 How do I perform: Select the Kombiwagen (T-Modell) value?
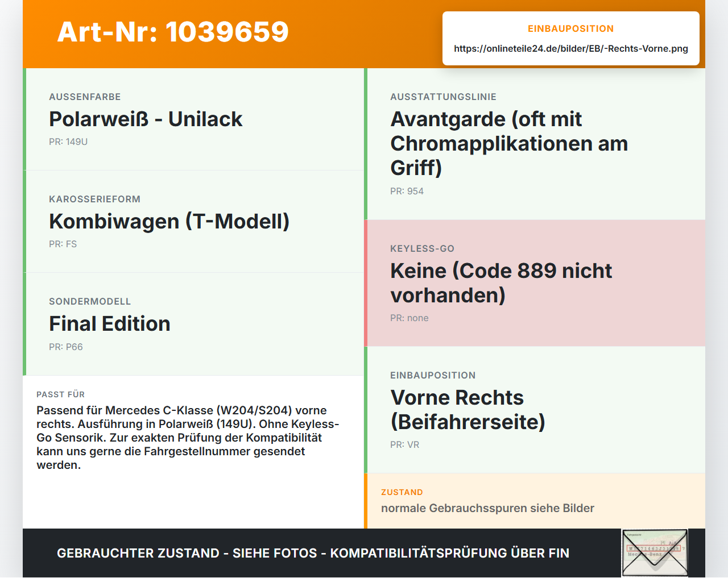(169, 222)
